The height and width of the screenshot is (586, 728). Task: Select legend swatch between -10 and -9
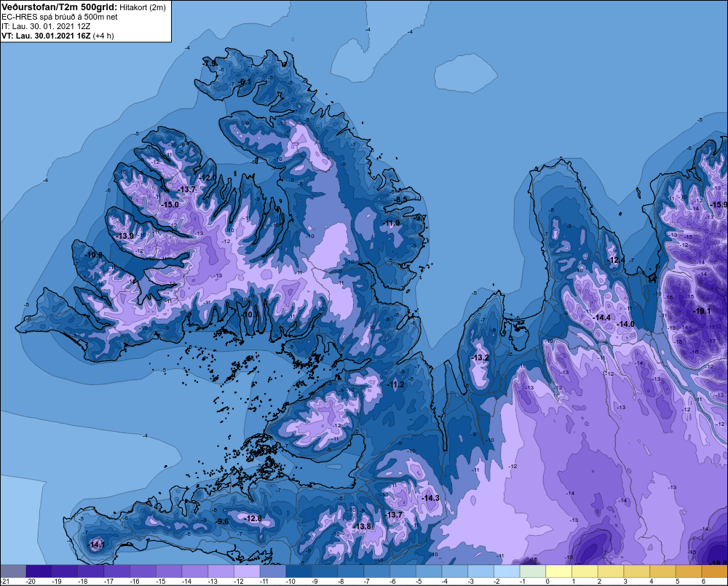click(299, 571)
